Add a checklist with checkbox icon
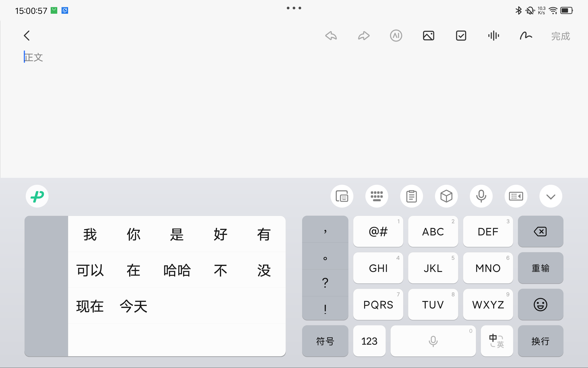Viewport: 588px width, 368px height. pyautogui.click(x=461, y=36)
